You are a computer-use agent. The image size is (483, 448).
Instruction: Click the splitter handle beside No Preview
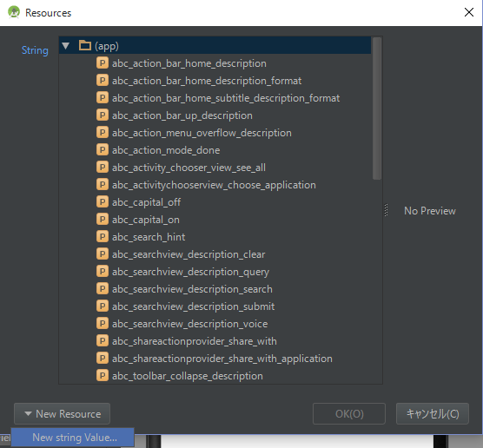386,211
